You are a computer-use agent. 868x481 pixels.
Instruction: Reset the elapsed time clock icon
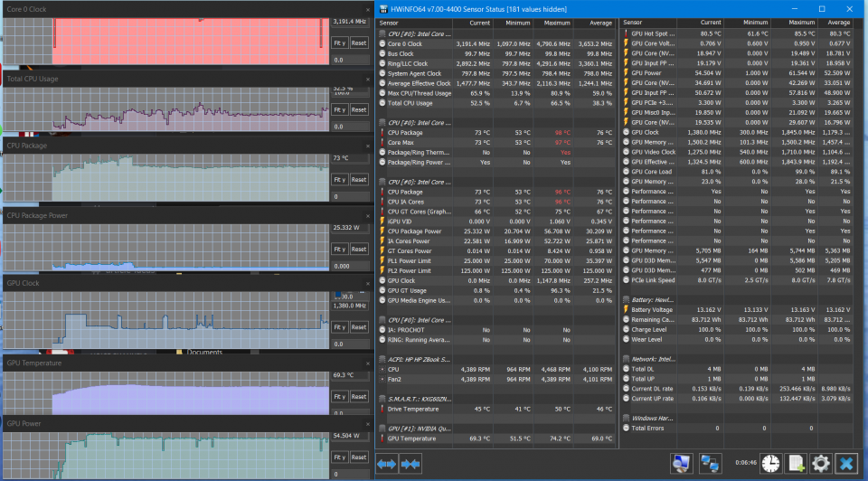[x=770, y=464]
